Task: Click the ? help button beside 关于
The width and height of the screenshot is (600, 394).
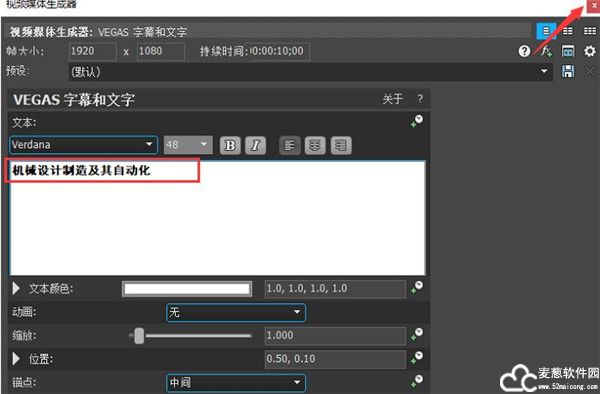Action: (x=420, y=99)
